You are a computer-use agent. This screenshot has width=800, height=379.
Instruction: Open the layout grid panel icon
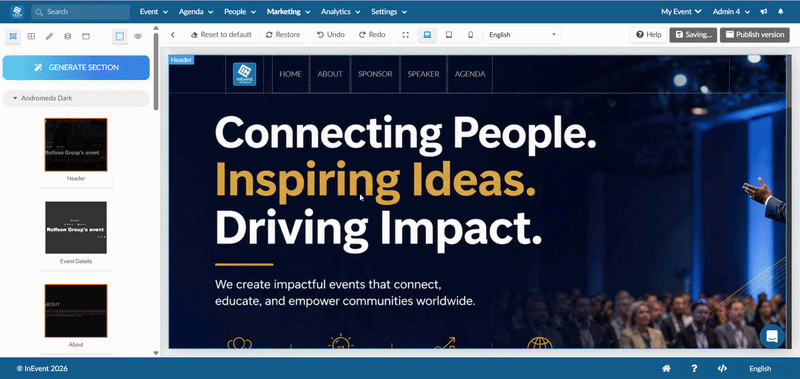[x=31, y=36]
